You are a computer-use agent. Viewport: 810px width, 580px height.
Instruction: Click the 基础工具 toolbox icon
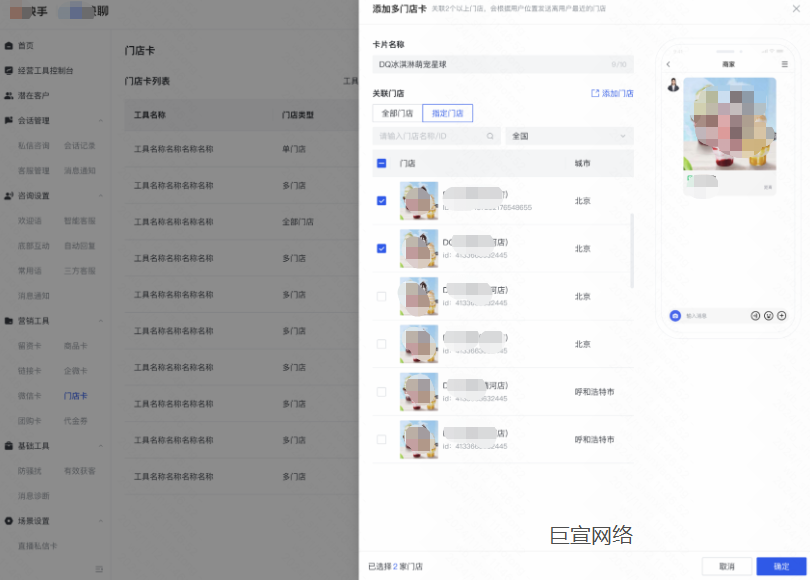click(x=9, y=446)
